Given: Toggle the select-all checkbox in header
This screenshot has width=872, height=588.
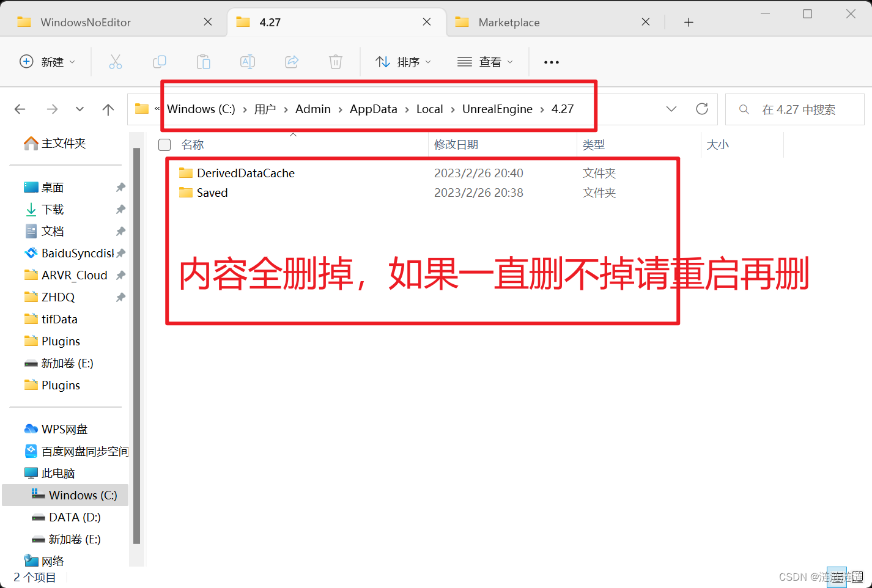Looking at the screenshot, I should [164, 145].
